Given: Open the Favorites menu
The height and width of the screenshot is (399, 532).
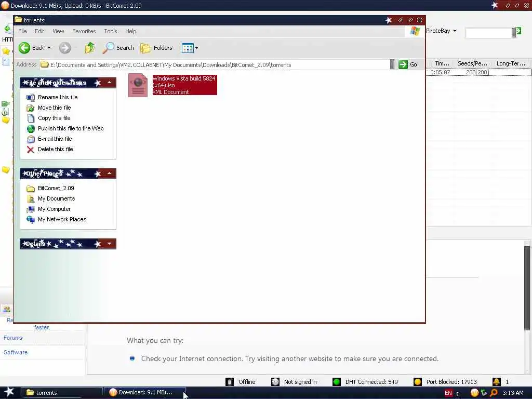Looking at the screenshot, I should coord(84,31).
